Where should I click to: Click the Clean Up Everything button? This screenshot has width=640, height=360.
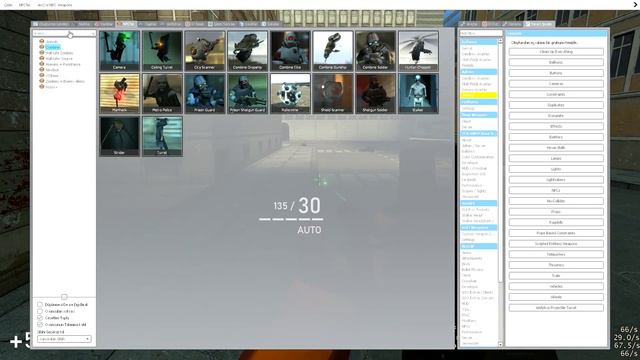click(556, 52)
